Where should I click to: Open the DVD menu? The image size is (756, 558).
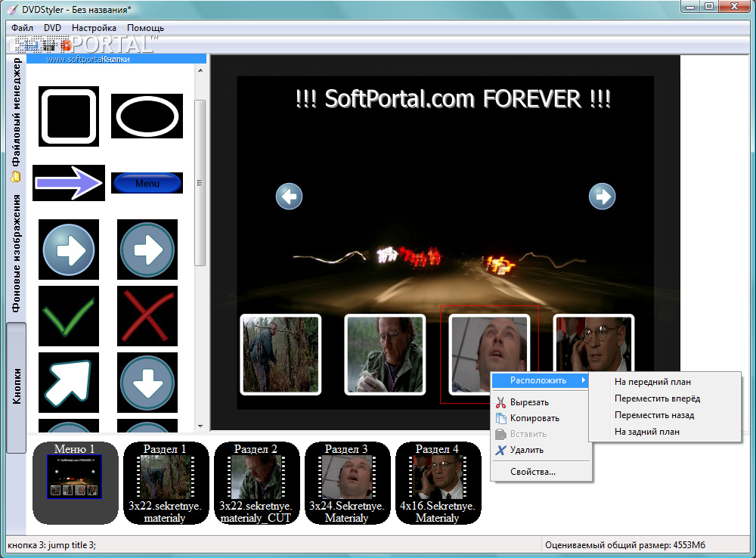tap(53, 28)
